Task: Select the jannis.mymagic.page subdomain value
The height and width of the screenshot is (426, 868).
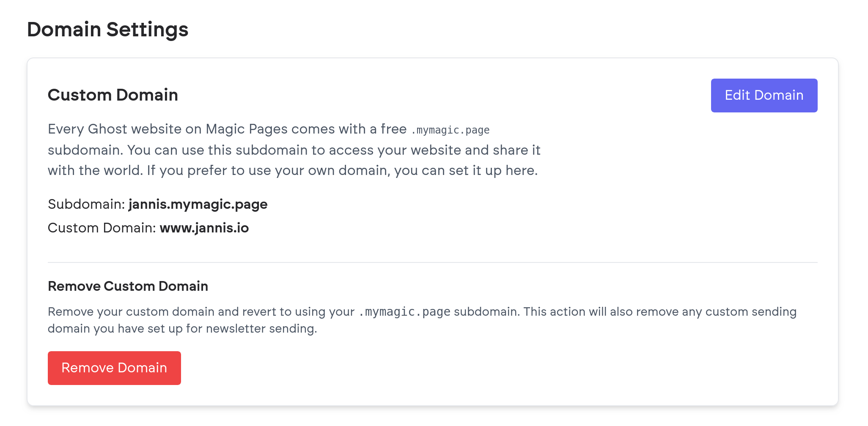Action: point(198,205)
